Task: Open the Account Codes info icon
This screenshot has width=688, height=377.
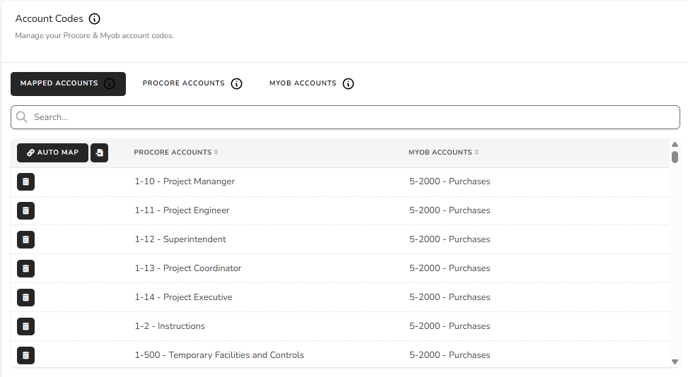Action: tap(94, 19)
